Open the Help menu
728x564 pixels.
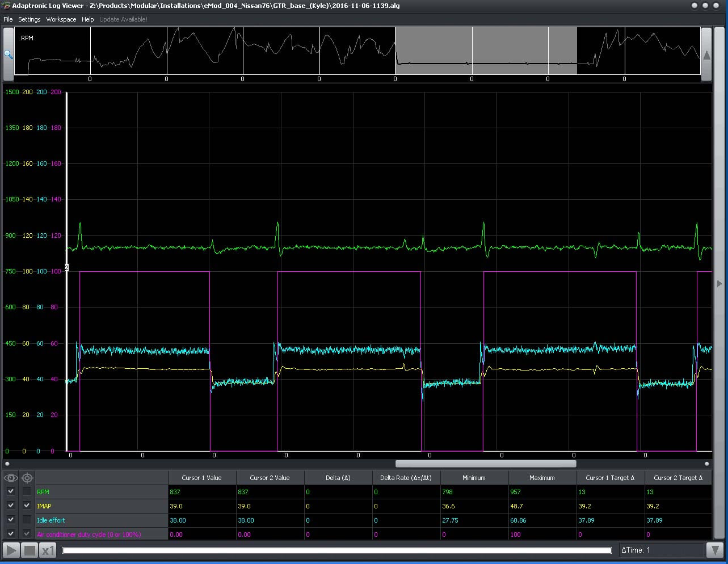coord(87,19)
